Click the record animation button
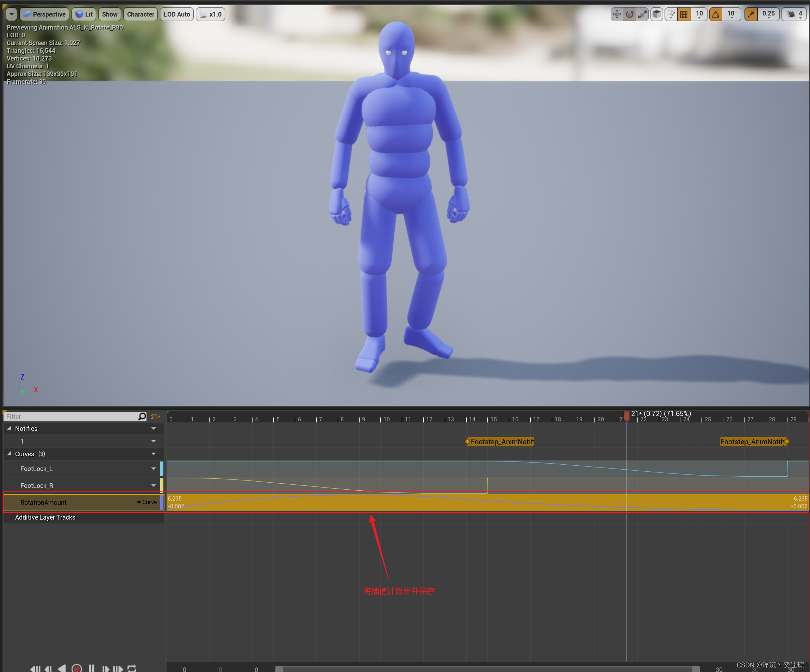The width and height of the screenshot is (810, 672). click(77, 668)
